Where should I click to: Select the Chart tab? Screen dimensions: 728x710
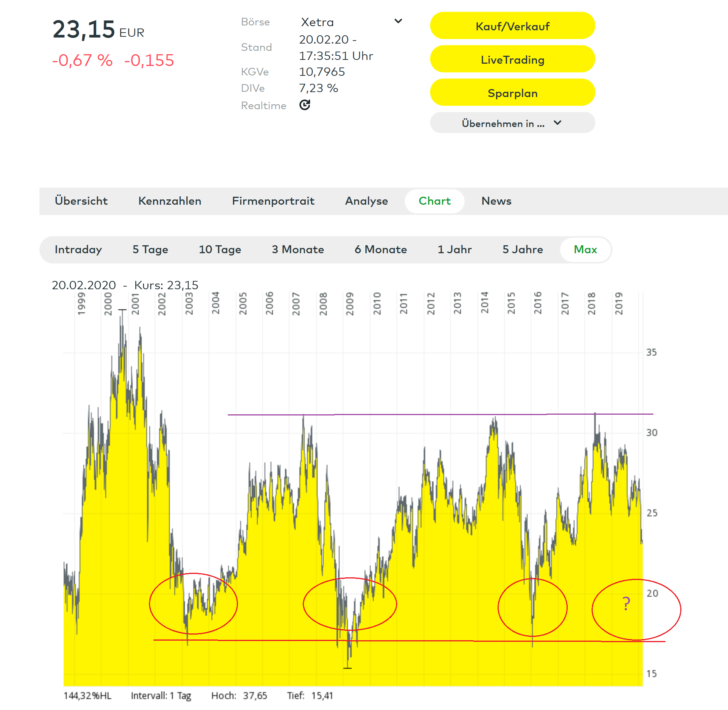tap(434, 201)
